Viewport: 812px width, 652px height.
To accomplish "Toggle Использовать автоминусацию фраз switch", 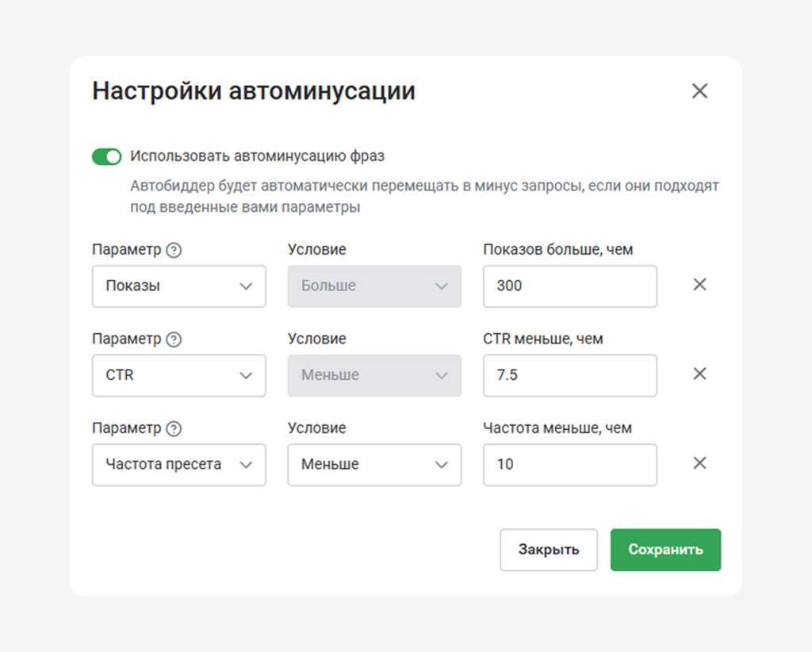I will pos(105,156).
